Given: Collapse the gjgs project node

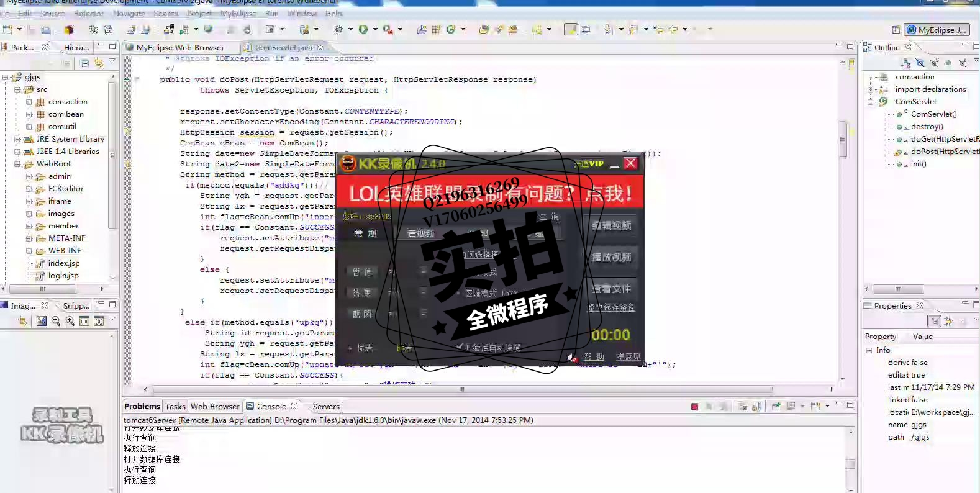Looking at the screenshot, I should (6, 77).
